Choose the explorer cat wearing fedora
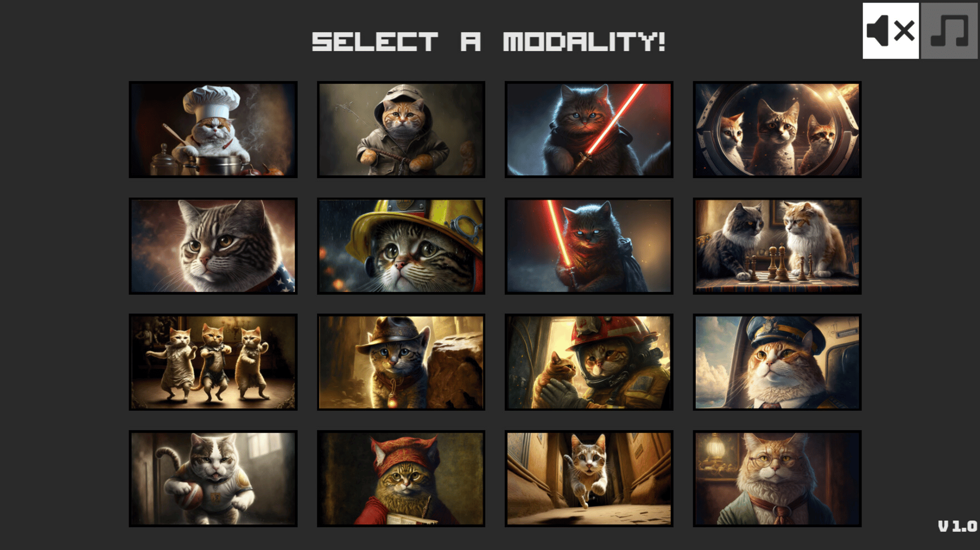This screenshot has width=980, height=550. (401, 362)
